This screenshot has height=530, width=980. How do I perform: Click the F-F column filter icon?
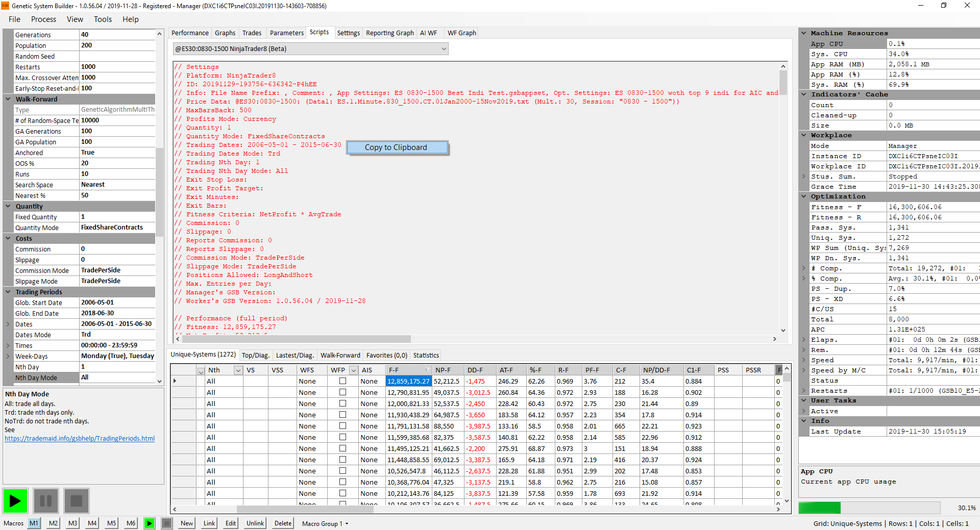coord(427,370)
